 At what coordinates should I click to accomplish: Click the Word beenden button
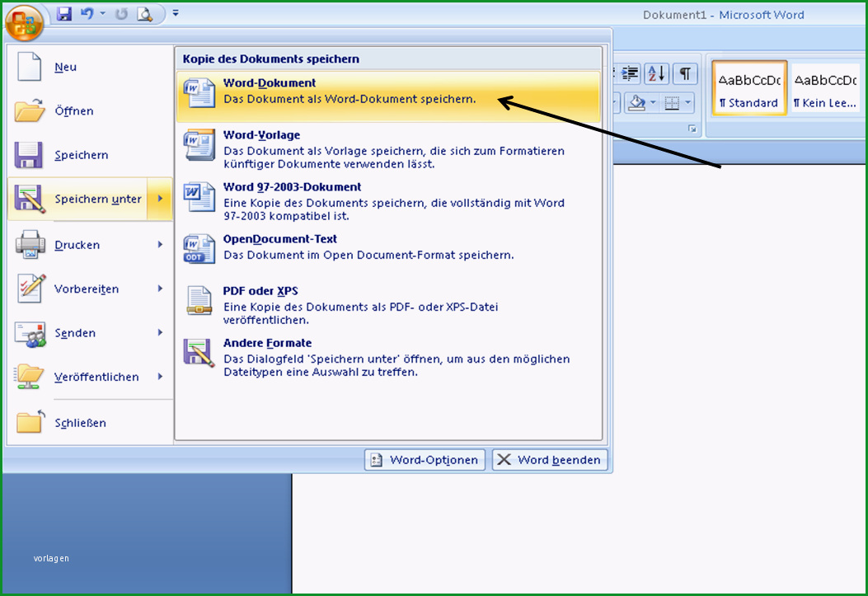[x=550, y=460]
